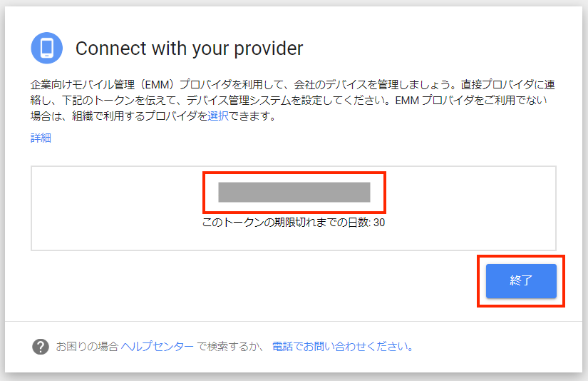Click the お困りの場合 footer text
588x381 pixels.
pos(87,347)
